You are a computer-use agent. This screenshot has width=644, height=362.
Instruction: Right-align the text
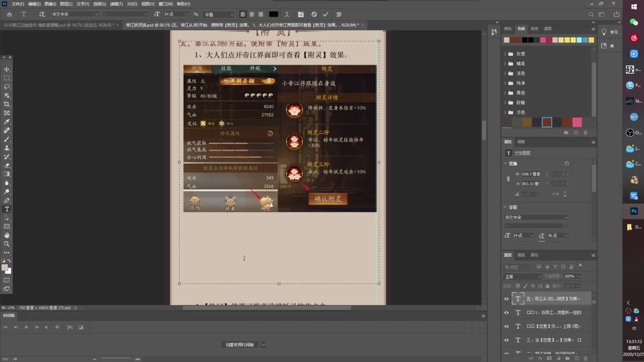[260, 14]
